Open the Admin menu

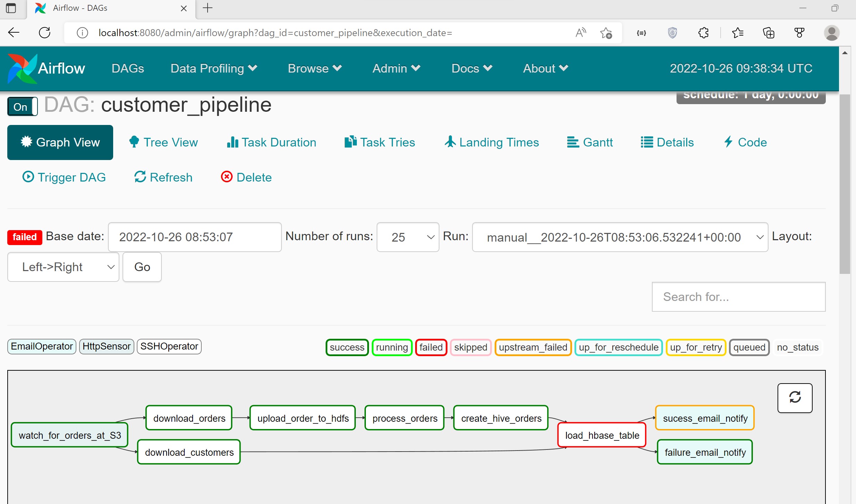[396, 68]
